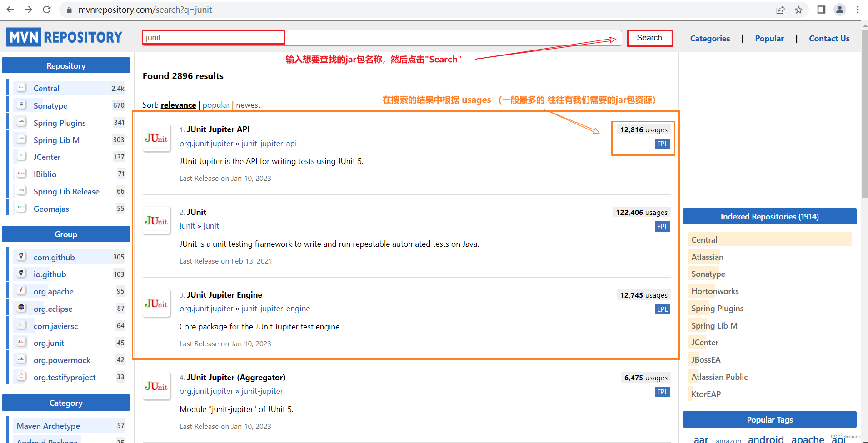Click the org.eclipse group icon
The width and height of the screenshot is (868, 443).
click(x=21, y=308)
